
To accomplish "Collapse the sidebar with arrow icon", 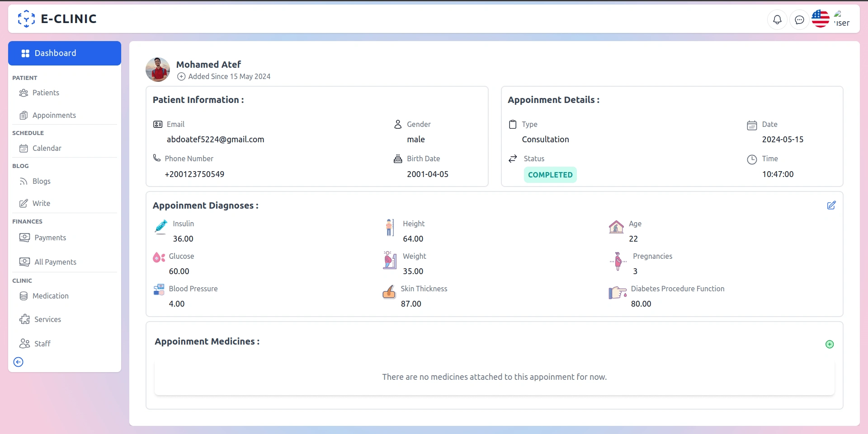I will [x=19, y=362].
